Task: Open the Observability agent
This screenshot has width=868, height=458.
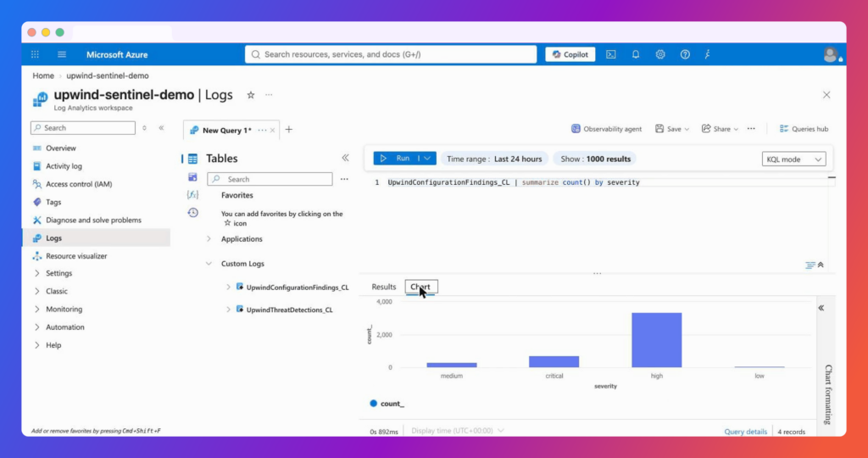Action: pyautogui.click(x=607, y=129)
